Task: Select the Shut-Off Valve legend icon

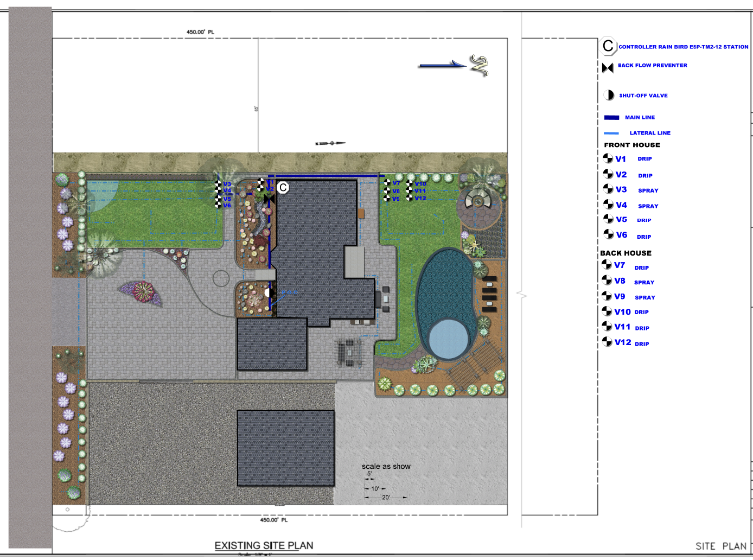Action: pyautogui.click(x=608, y=95)
